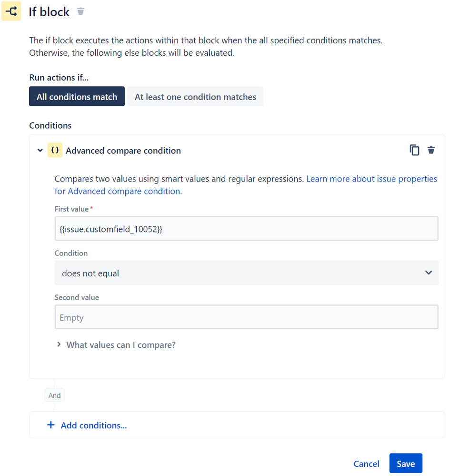Screen dimensions: 449x476
Task: Open Learn more about issue properties link
Action: (x=372, y=179)
